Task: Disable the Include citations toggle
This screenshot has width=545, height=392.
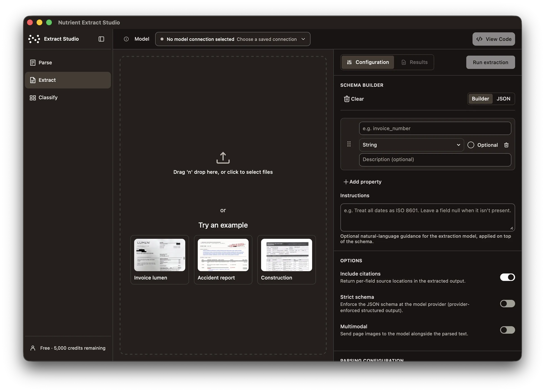Action: point(507,277)
